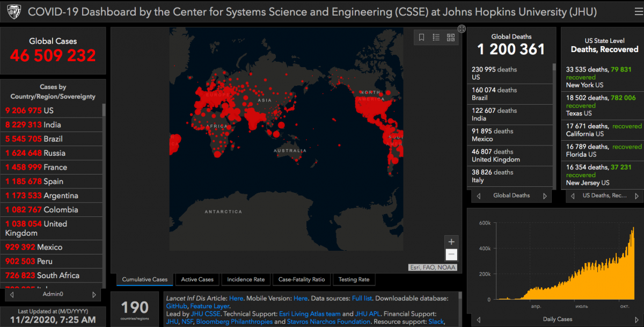The width and height of the screenshot is (644, 327).
Task: Select 230 995 deaths US entry
Action: point(510,74)
